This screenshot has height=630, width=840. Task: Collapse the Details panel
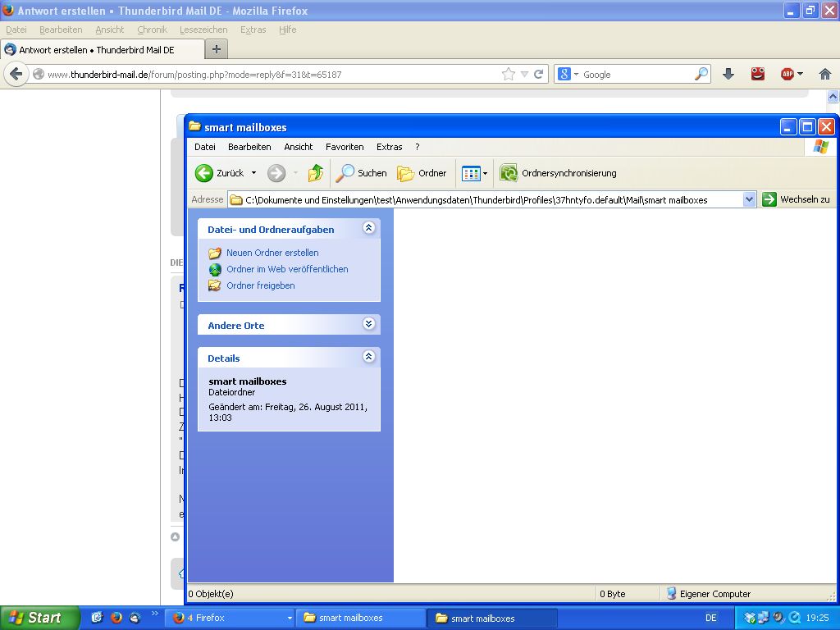point(368,356)
